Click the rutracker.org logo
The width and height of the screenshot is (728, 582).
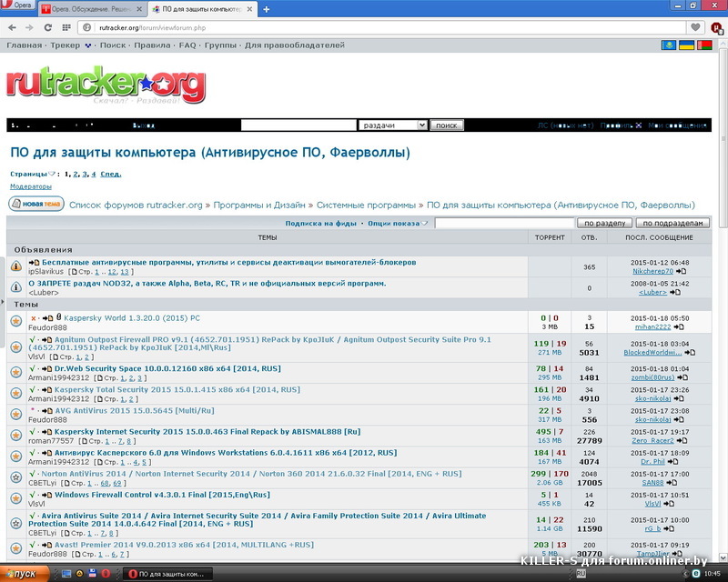106,85
